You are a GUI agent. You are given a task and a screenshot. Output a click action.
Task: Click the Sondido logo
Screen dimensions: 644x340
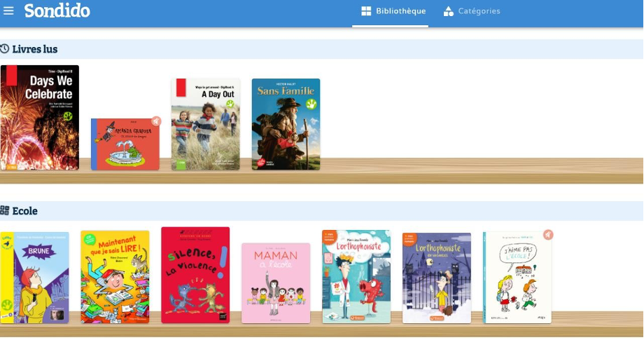coord(57,11)
